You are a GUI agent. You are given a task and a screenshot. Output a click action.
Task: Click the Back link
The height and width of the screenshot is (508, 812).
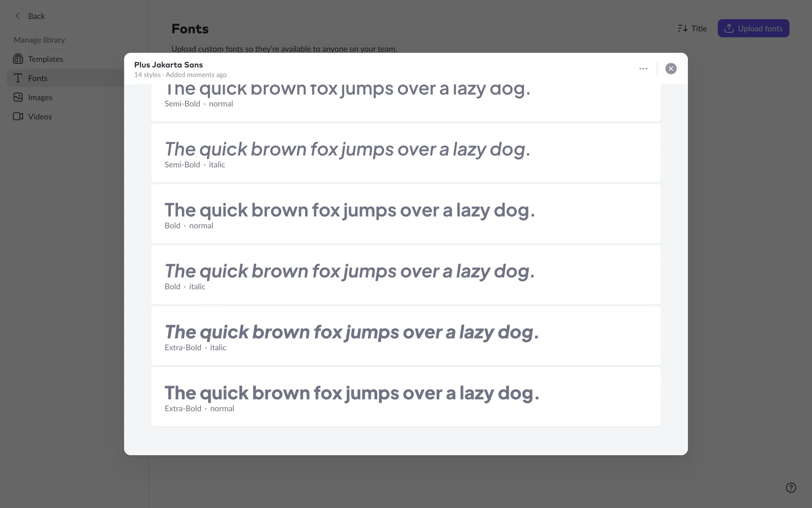(36, 16)
